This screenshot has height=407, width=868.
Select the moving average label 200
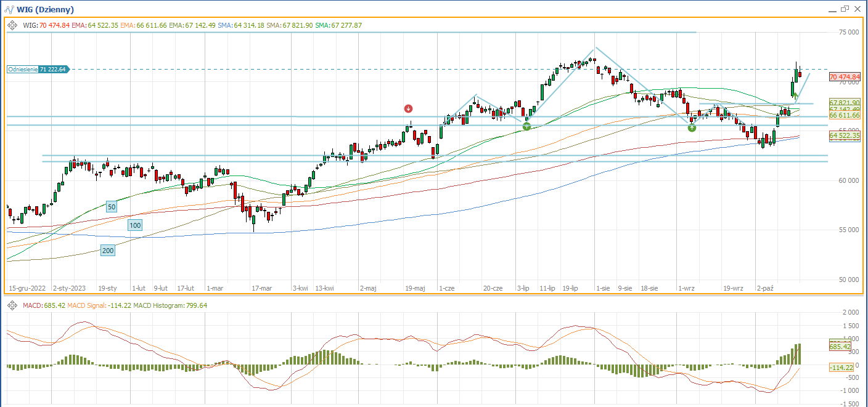click(x=108, y=250)
